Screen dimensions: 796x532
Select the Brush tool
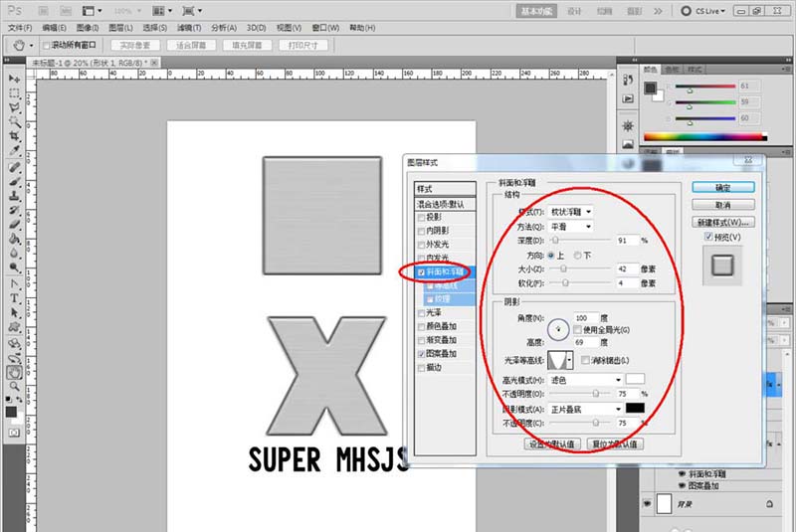tap(14, 182)
